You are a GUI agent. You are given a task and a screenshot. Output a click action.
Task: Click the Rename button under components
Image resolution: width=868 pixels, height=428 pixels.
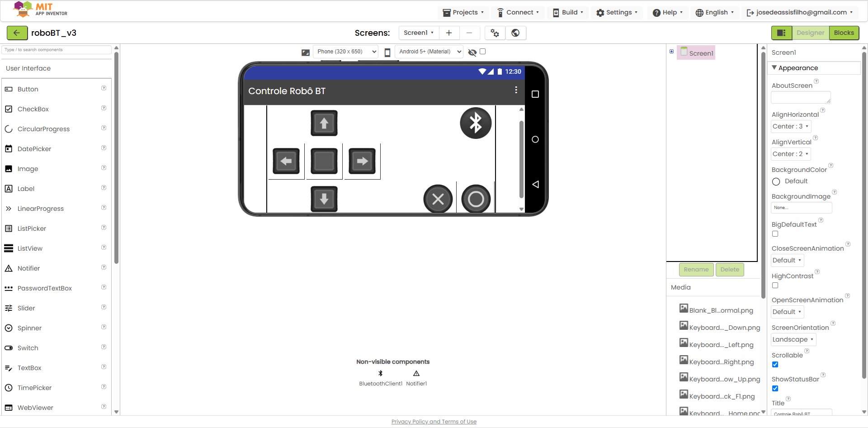696,269
